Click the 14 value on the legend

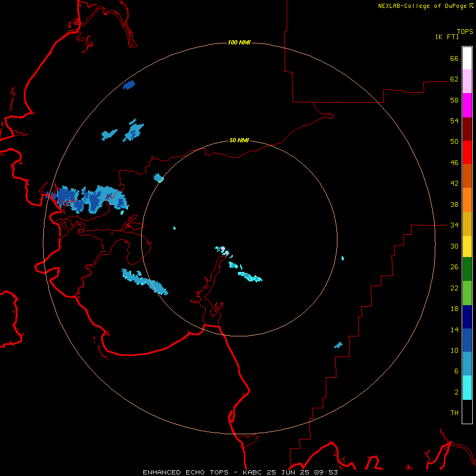click(454, 329)
